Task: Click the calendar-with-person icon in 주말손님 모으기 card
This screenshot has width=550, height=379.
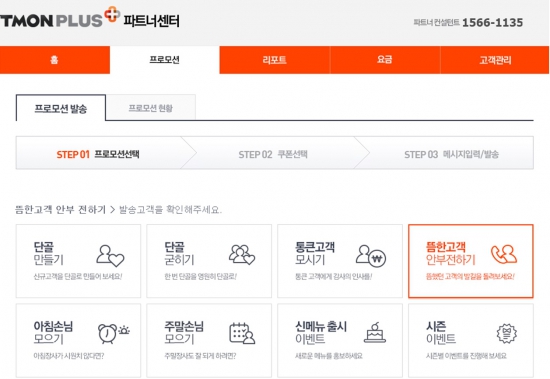Action: (242, 333)
